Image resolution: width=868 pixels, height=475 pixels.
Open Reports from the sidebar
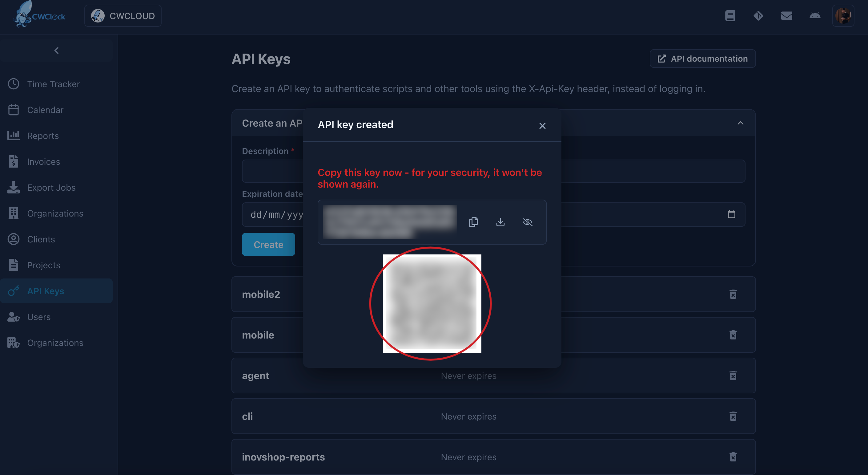pos(56,136)
